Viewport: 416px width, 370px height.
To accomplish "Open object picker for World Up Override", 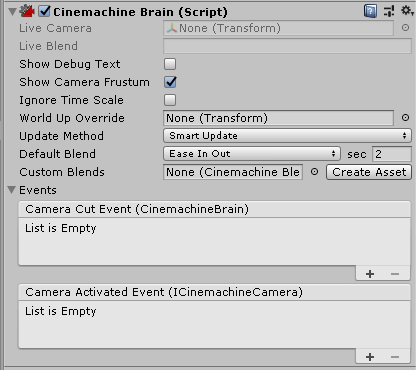I will [405, 118].
